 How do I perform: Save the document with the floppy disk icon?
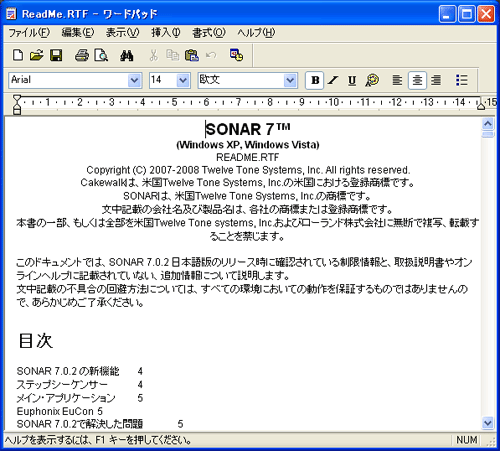pyautogui.click(x=56, y=55)
